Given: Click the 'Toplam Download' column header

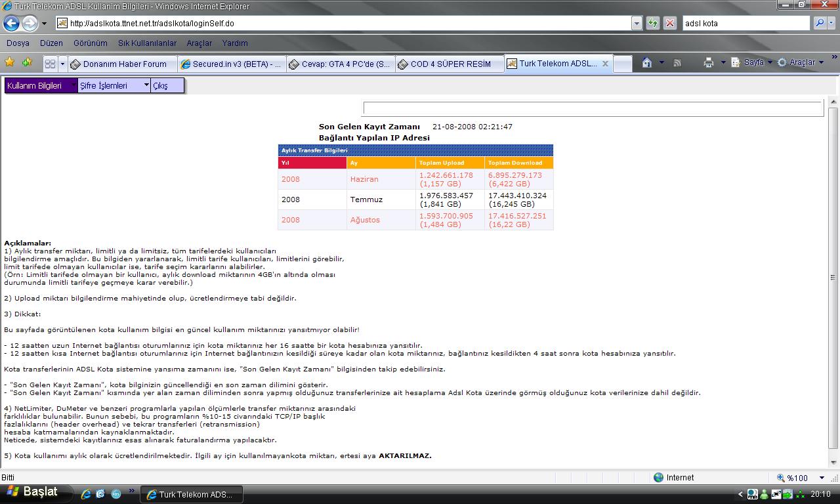Looking at the screenshot, I should [x=518, y=163].
